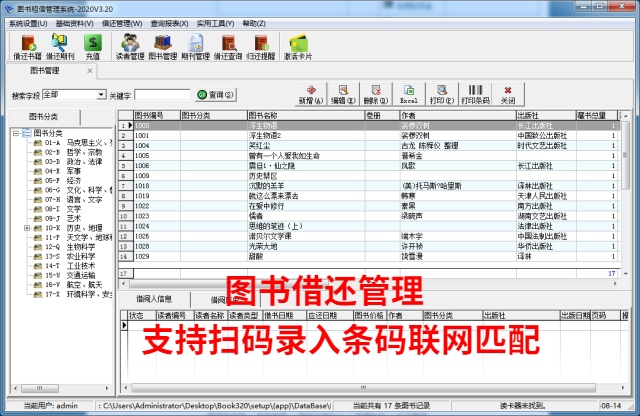Screen dimensions: 640x416
Task: Open 读者管理 reader management icon
Action: [x=130, y=48]
